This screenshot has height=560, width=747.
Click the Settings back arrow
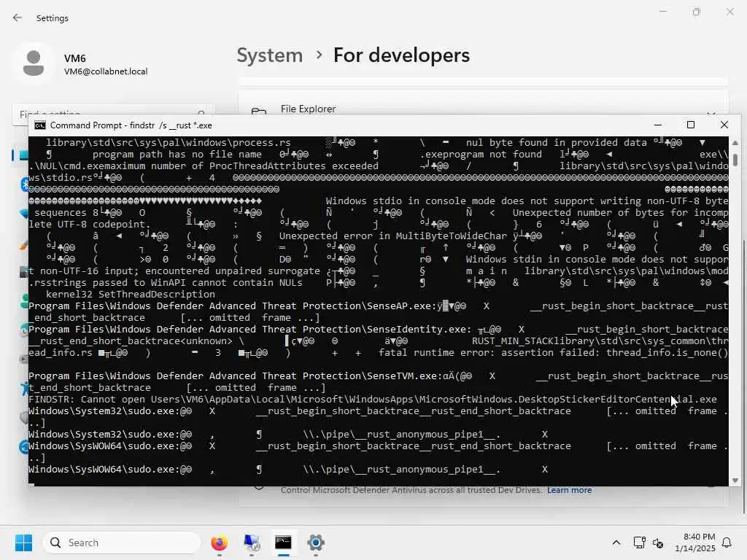pyautogui.click(x=18, y=17)
